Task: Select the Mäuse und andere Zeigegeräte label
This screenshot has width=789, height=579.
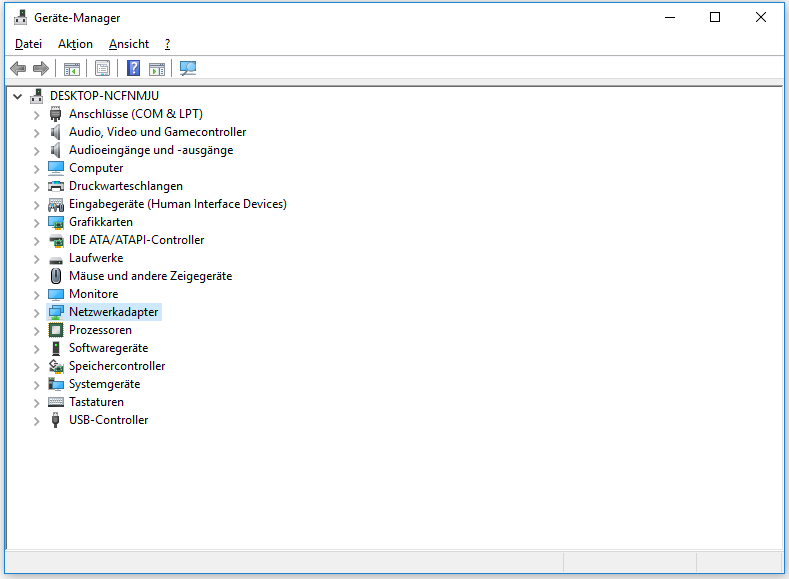Action: 150,276
